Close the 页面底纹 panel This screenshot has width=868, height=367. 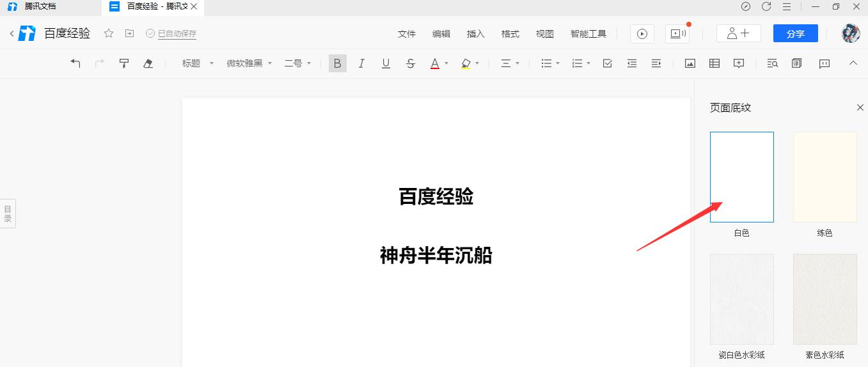coord(860,107)
